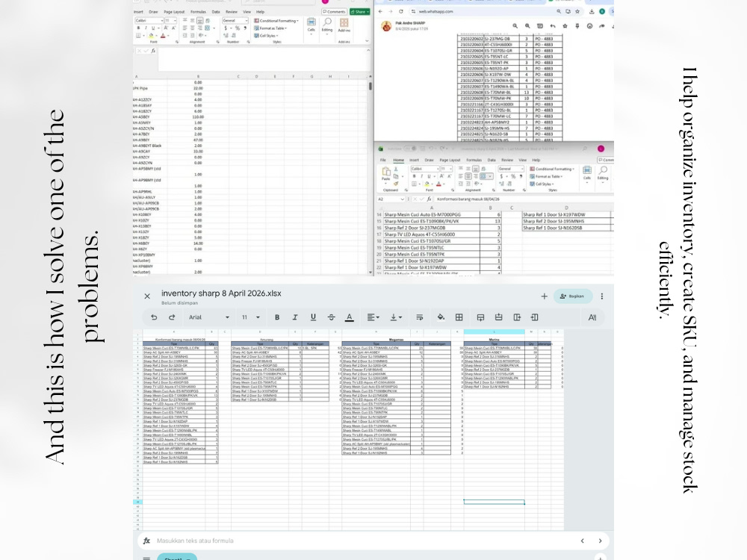React with emoji in WhatsApp viewer
The width and height of the screenshot is (747, 560).
(589, 26)
